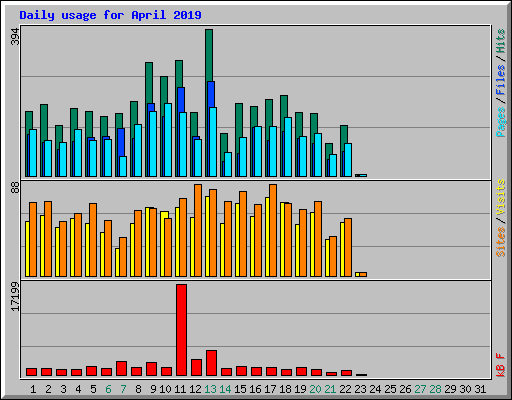512x400 pixels.
Task: Select the orange "Sites" legend label
Action: click(501, 242)
